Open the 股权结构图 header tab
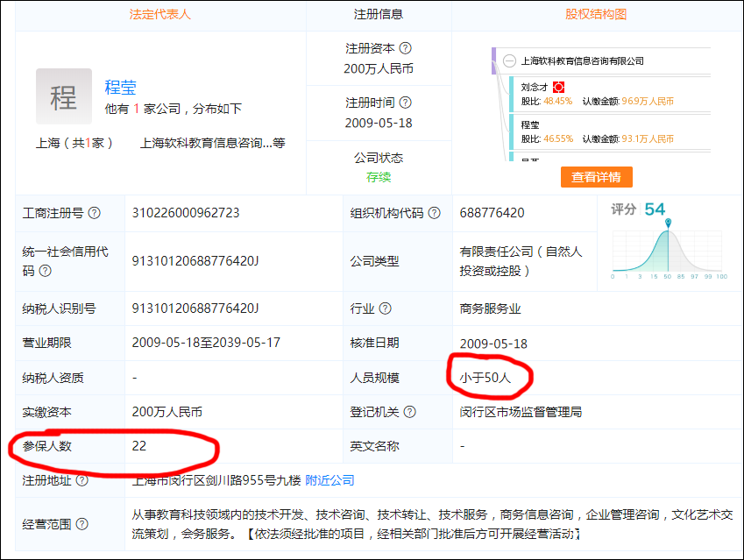This screenshot has height=560, width=744. tap(596, 14)
